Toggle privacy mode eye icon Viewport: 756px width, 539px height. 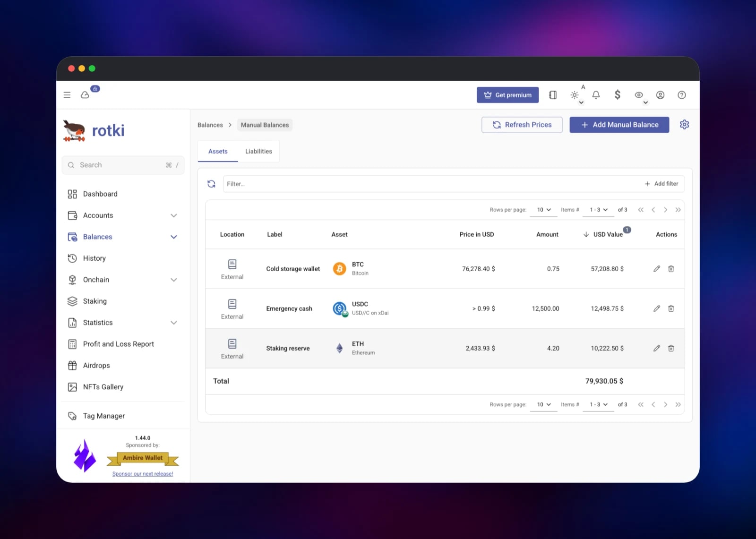click(639, 95)
